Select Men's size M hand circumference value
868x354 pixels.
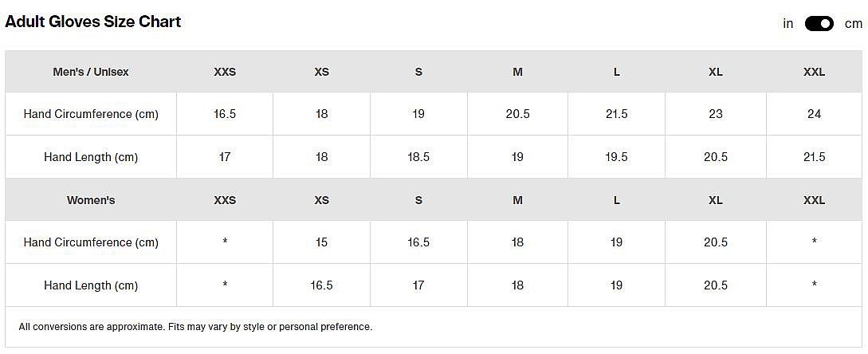click(x=517, y=114)
